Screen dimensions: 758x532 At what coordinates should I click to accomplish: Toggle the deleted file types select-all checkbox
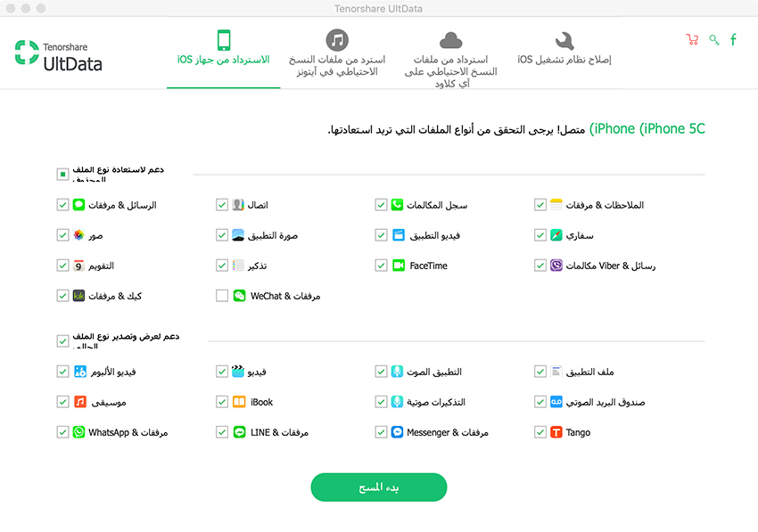click(x=62, y=174)
